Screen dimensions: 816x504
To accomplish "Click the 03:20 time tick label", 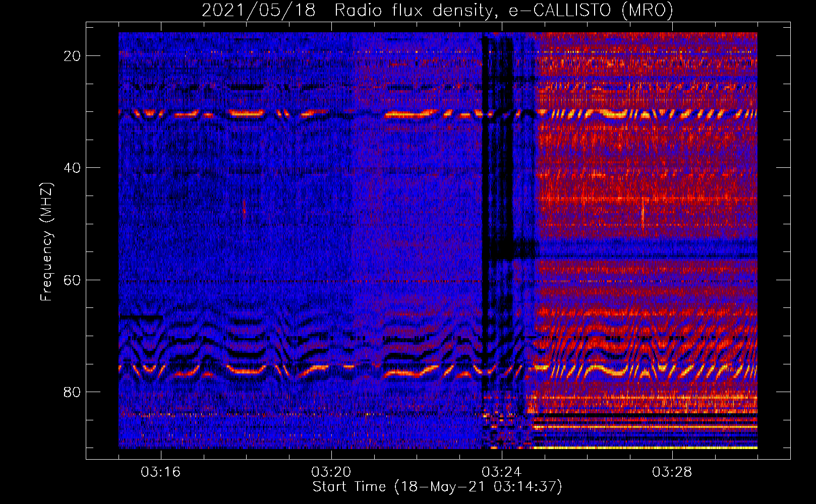I will coord(331,472).
